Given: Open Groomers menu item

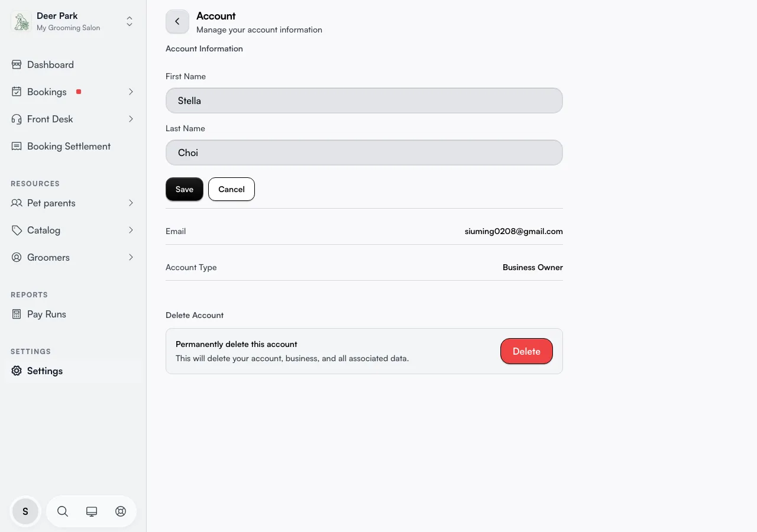Looking at the screenshot, I should [73, 257].
